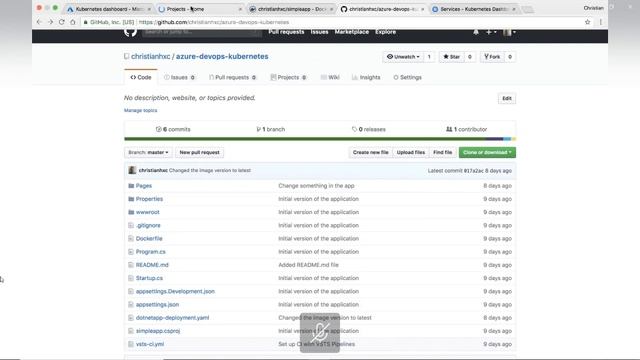Switch to the Projects repo tab

click(x=288, y=77)
